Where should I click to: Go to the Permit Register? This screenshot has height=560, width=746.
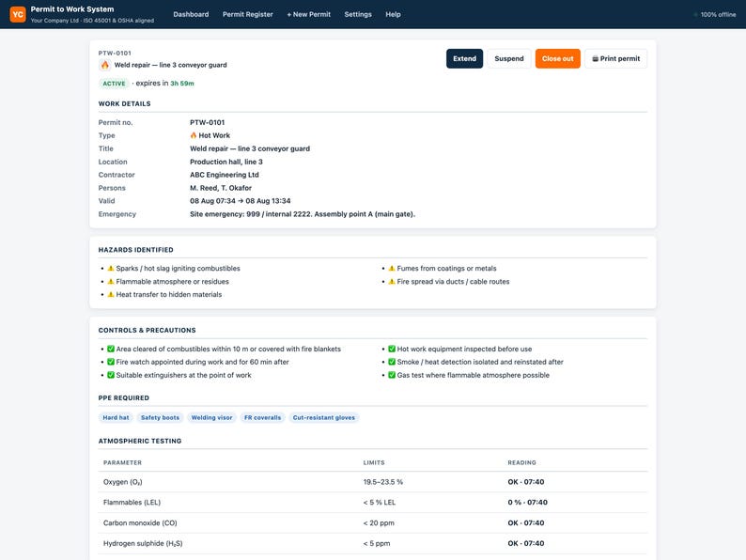(248, 14)
